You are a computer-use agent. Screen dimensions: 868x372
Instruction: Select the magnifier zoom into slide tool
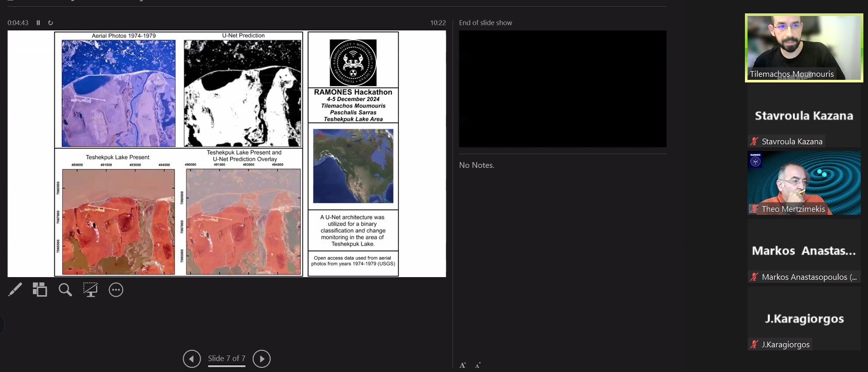pyautogui.click(x=65, y=290)
